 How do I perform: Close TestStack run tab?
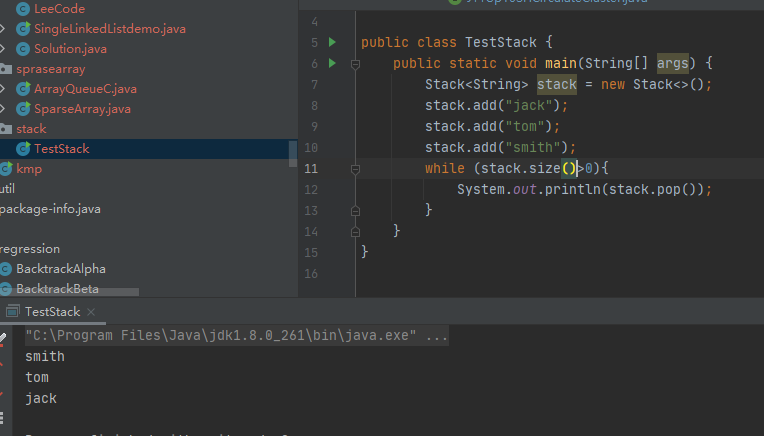pyautogui.click(x=91, y=312)
